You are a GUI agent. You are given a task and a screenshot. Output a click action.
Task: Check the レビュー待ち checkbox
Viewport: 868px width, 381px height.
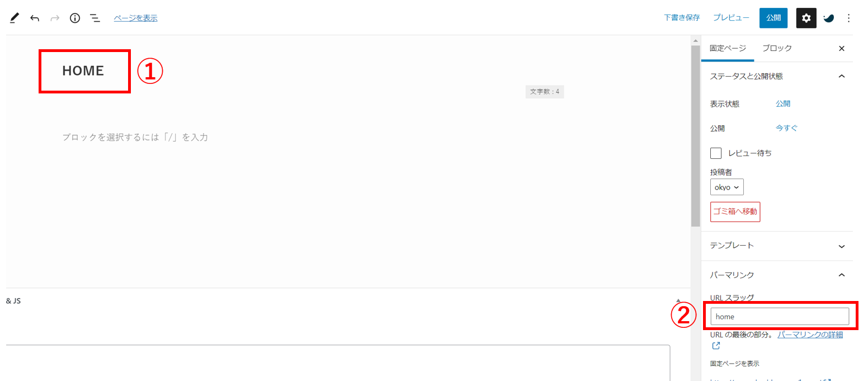click(x=716, y=153)
